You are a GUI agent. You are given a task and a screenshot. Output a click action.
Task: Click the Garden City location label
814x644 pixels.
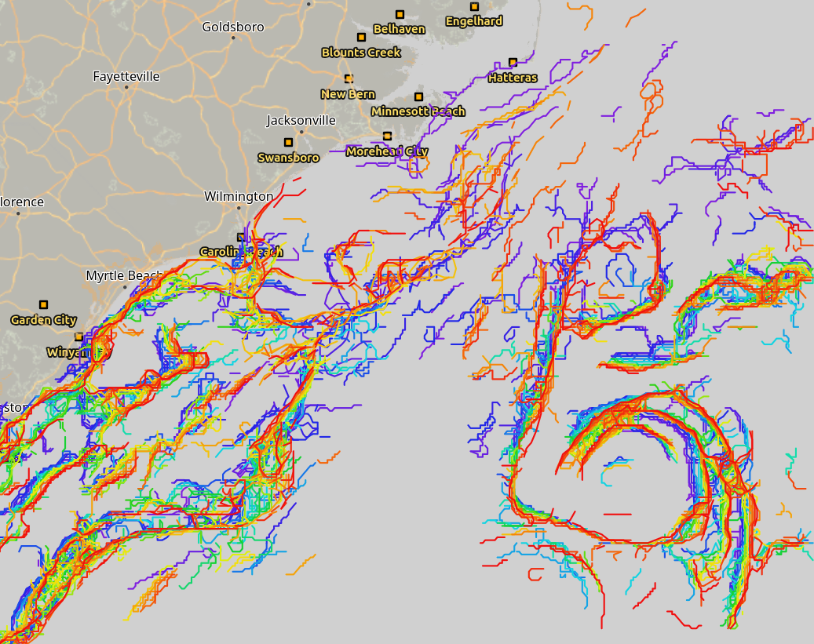pos(44,320)
